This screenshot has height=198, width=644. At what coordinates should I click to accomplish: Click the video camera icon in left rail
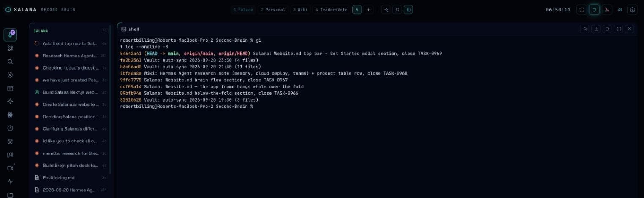[x=10, y=168]
